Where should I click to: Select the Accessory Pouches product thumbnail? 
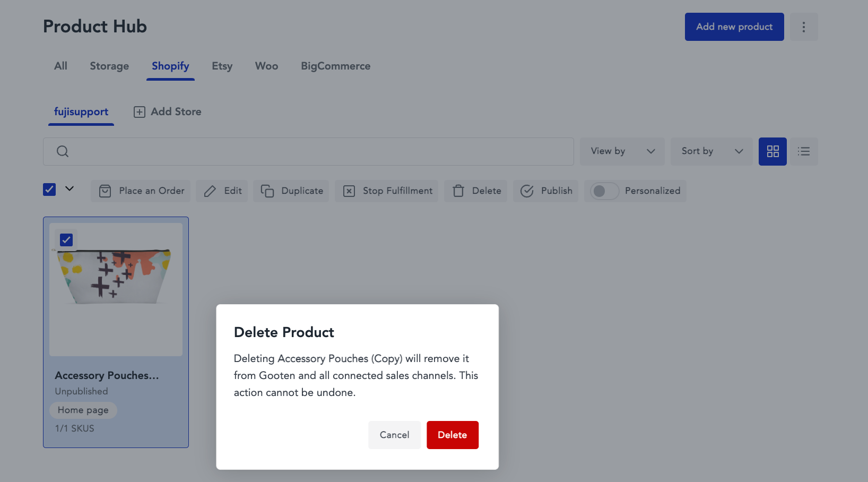(116, 290)
